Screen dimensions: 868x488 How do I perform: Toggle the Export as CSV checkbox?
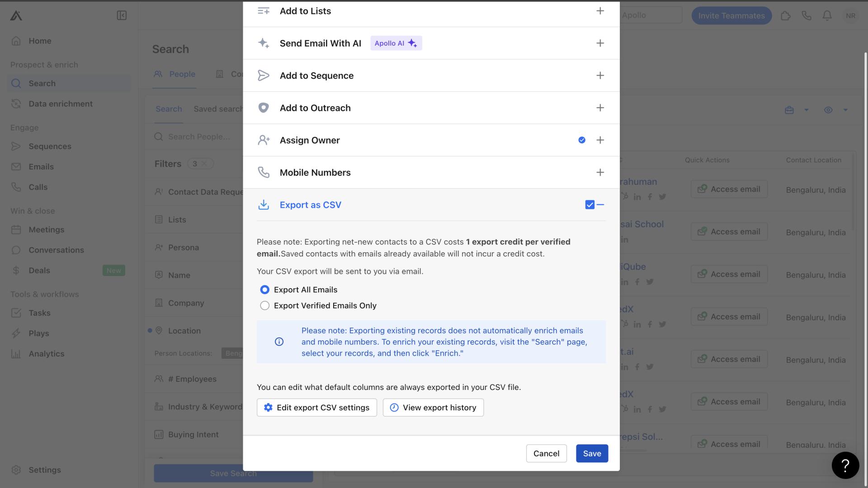click(589, 204)
